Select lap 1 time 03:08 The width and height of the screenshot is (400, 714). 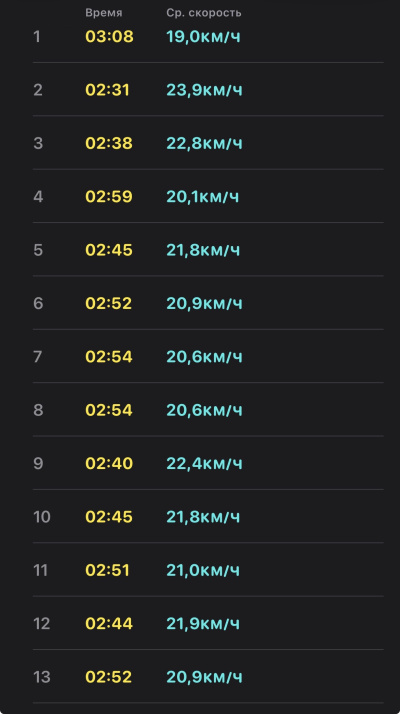(x=109, y=36)
